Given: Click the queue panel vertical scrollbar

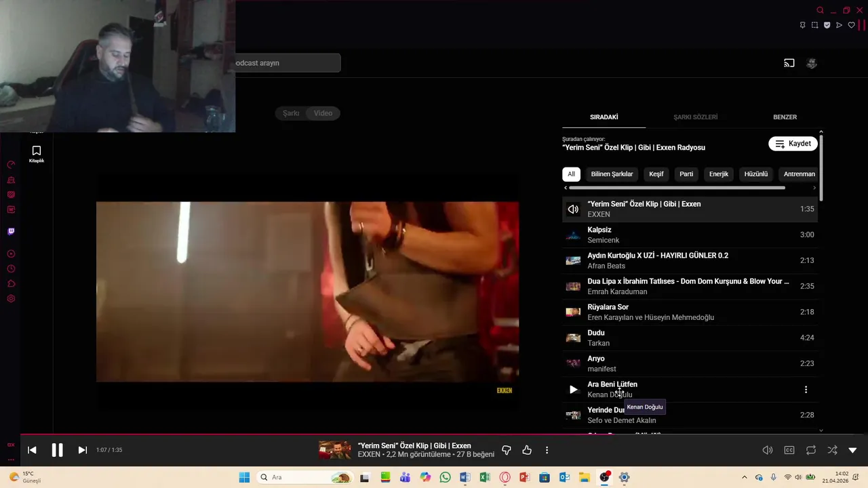Looking at the screenshot, I should (821, 167).
